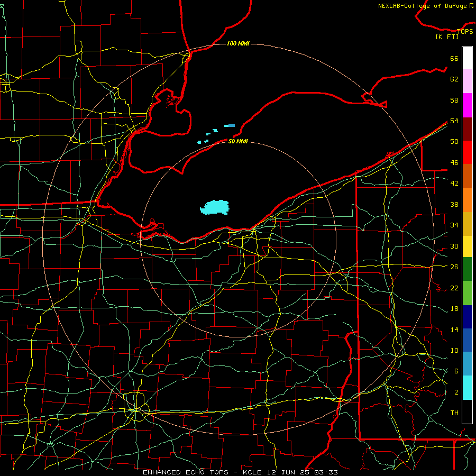The height and width of the screenshot is (476, 476).
Task: Click the large cyan echo over Lake Erie
Action: tap(215, 207)
